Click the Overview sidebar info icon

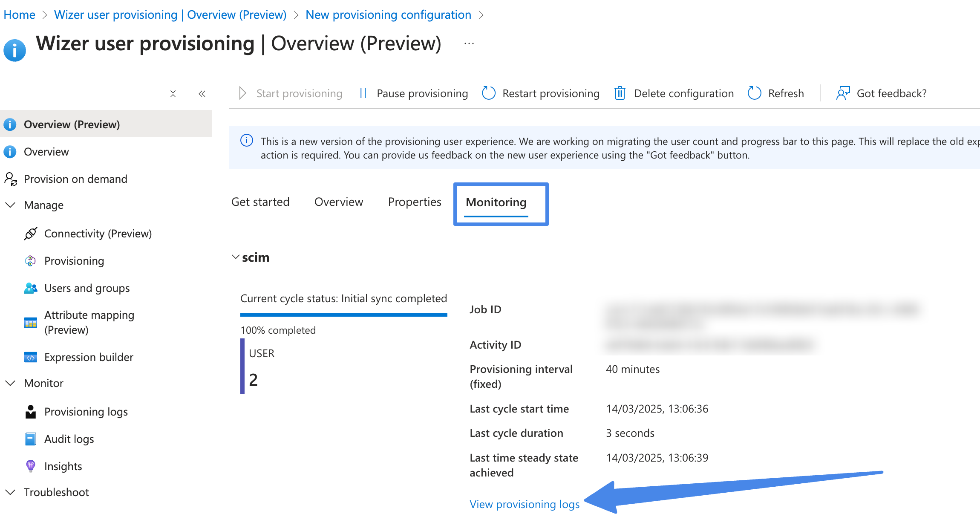click(x=10, y=152)
